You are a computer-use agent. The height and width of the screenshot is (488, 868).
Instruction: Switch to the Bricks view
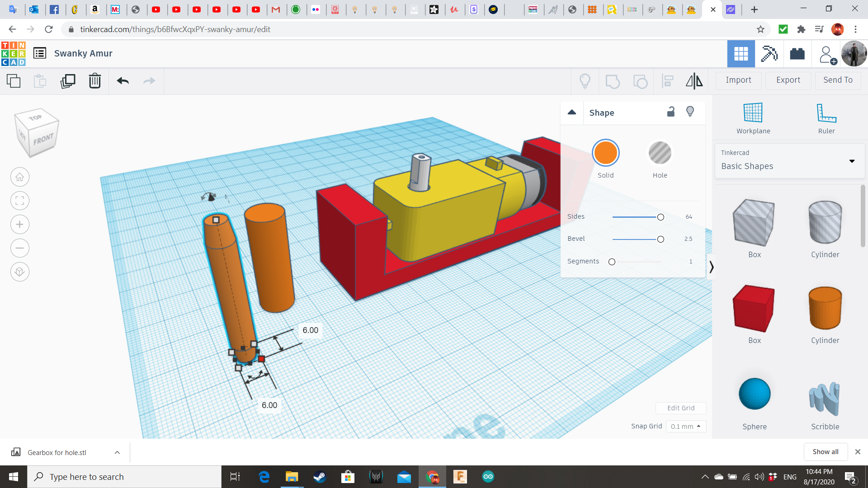click(x=797, y=54)
